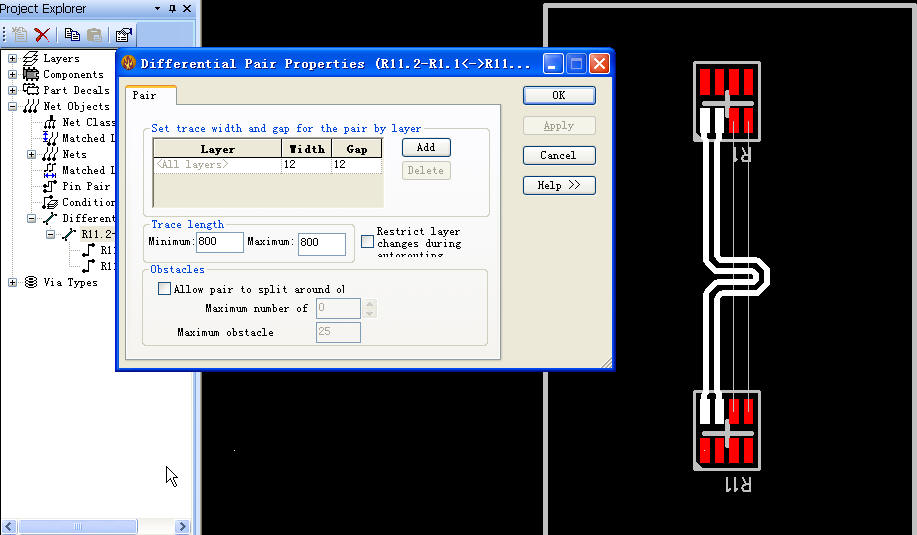Click the Delete button for layer rules

coord(426,170)
